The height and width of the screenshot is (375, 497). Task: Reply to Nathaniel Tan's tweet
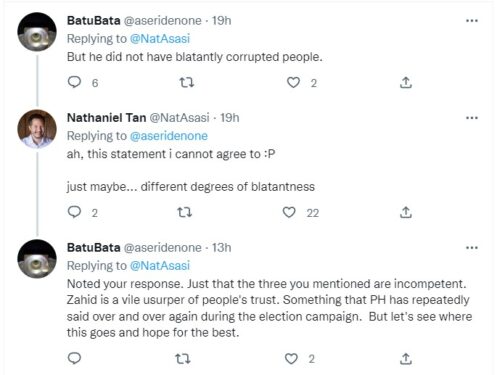(x=74, y=212)
